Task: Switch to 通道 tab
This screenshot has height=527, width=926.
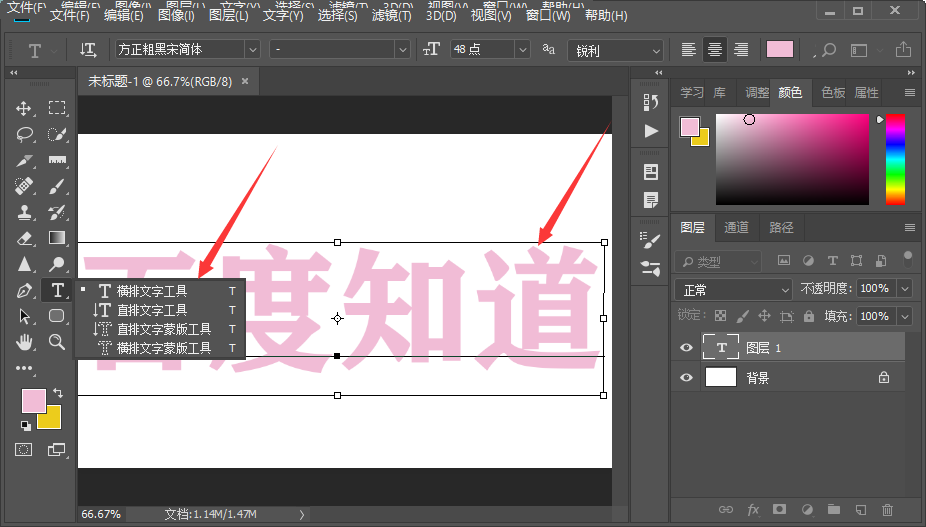Action: click(x=736, y=227)
